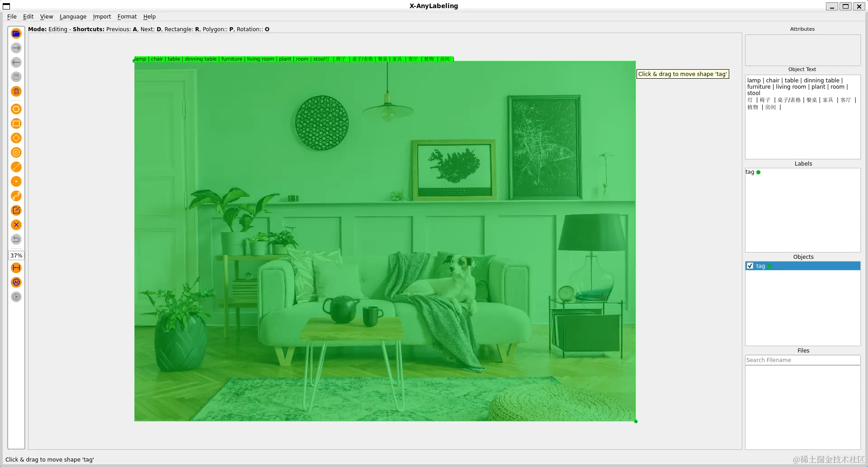Uncheck the tag object checkbox

tap(750, 266)
